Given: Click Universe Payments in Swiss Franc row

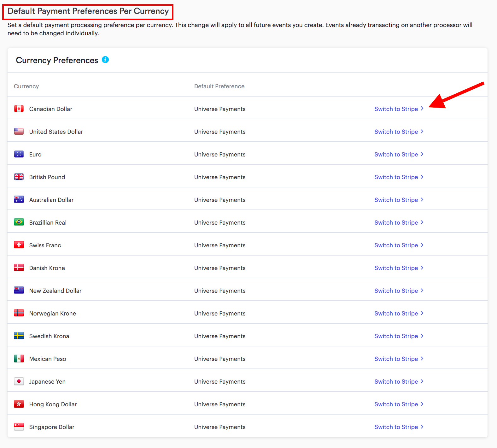Looking at the screenshot, I should tap(220, 245).
